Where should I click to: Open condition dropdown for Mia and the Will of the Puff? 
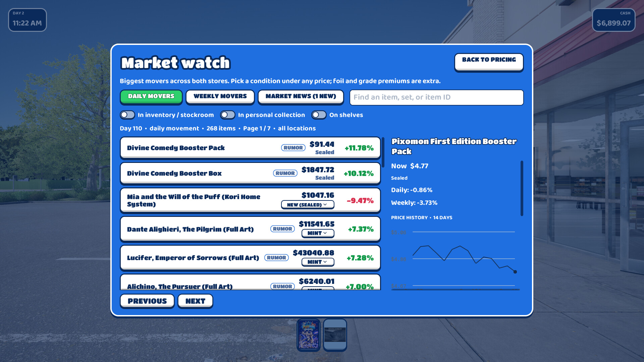pyautogui.click(x=308, y=204)
